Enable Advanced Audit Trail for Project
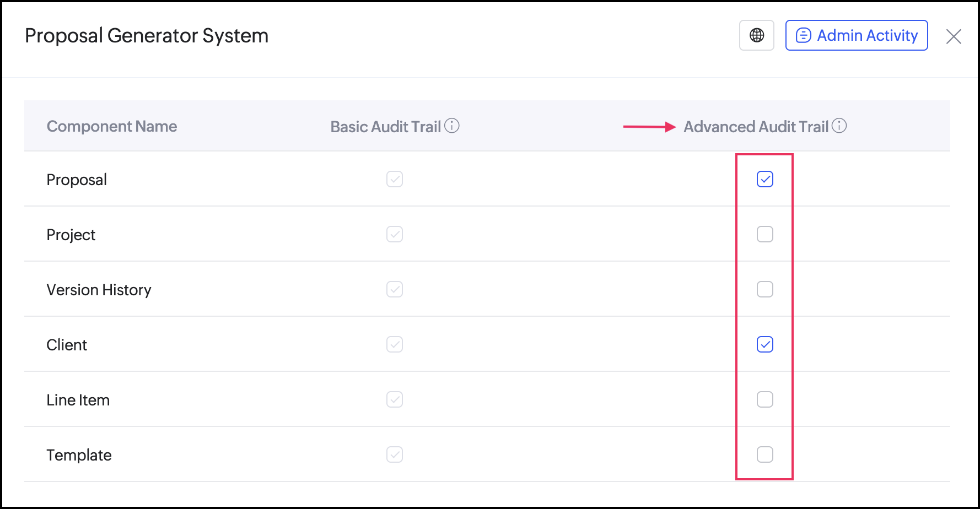This screenshot has width=980, height=509. pos(765,234)
